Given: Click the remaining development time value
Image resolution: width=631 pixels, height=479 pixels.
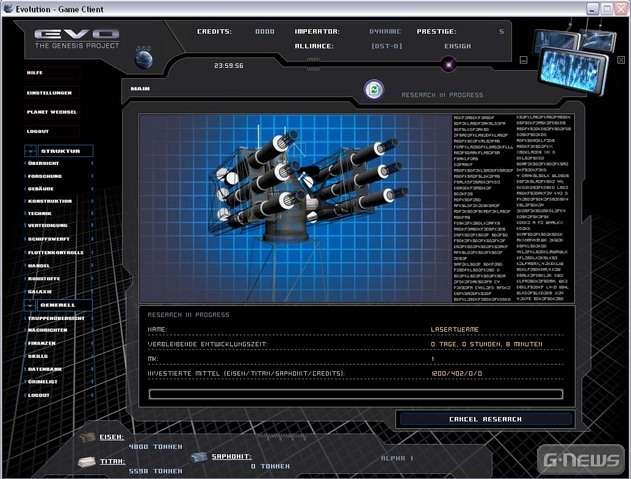Looking at the screenshot, I should click(x=487, y=344).
